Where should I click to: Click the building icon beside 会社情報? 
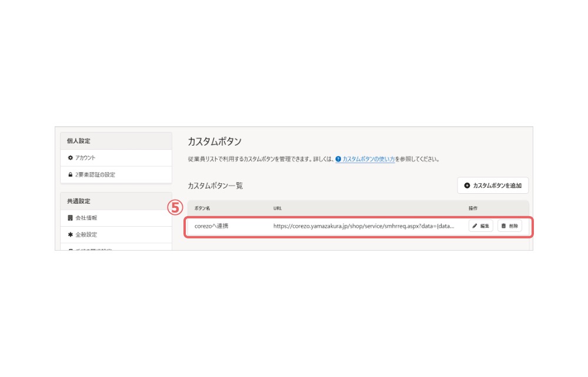tap(70, 218)
